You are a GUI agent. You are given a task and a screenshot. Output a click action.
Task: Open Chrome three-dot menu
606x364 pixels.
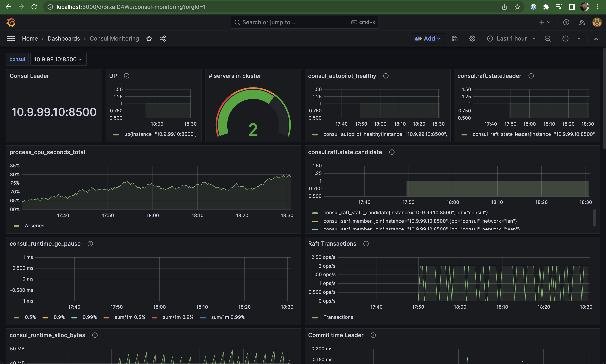coord(598,7)
